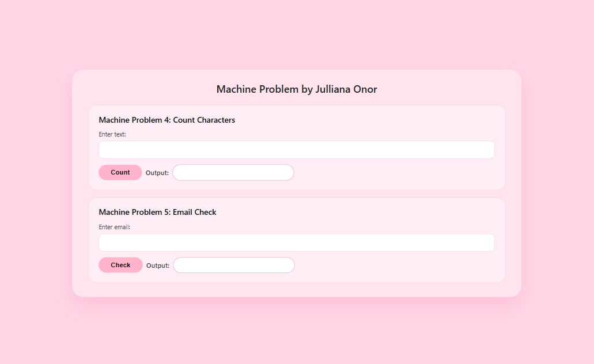Click the Count button

point(120,172)
